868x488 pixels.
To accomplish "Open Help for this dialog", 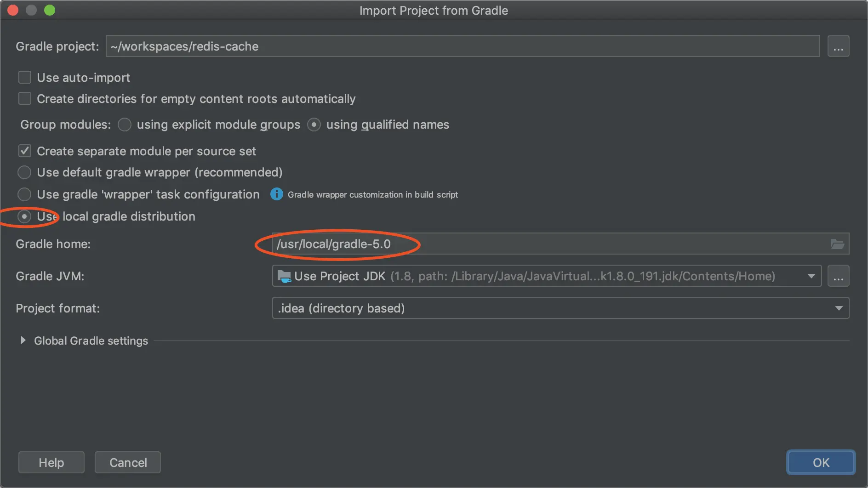I will pos(51,462).
